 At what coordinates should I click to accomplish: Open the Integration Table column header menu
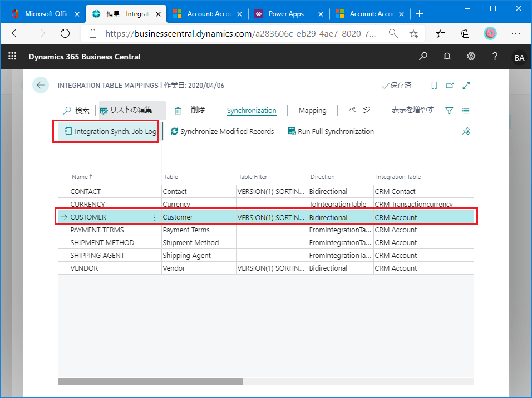(x=398, y=177)
